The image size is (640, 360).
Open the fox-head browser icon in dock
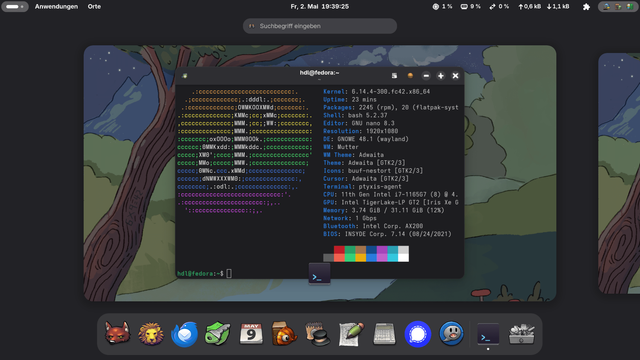coord(117,334)
